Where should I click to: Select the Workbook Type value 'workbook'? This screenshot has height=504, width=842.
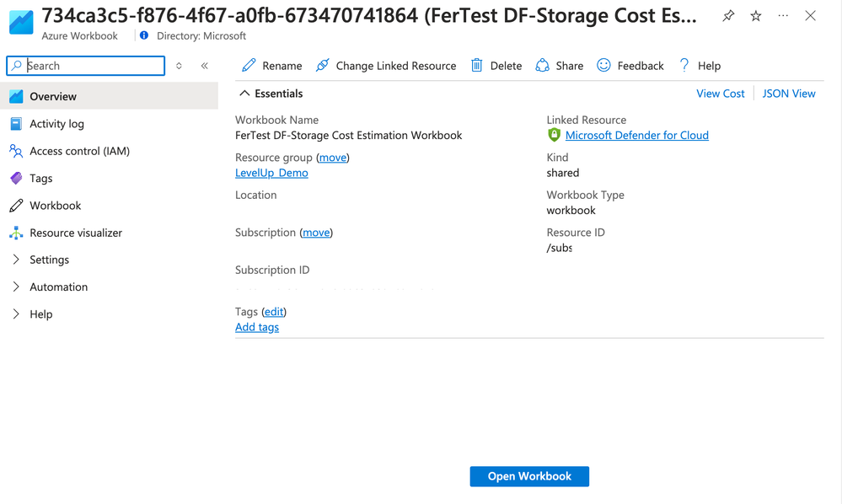[571, 211]
